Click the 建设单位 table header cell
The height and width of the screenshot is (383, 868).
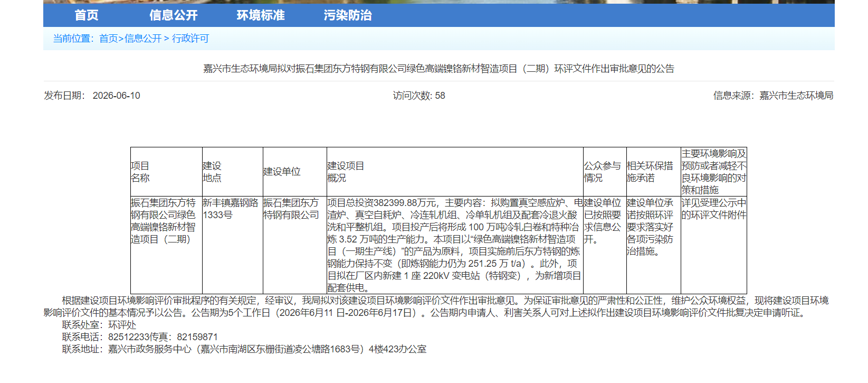295,172
